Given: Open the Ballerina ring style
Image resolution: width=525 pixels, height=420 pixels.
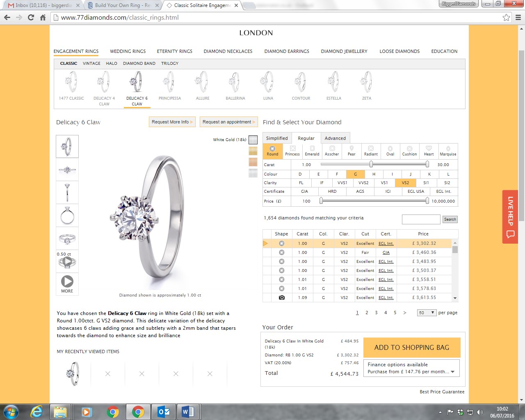Looking at the screenshot, I should (235, 86).
